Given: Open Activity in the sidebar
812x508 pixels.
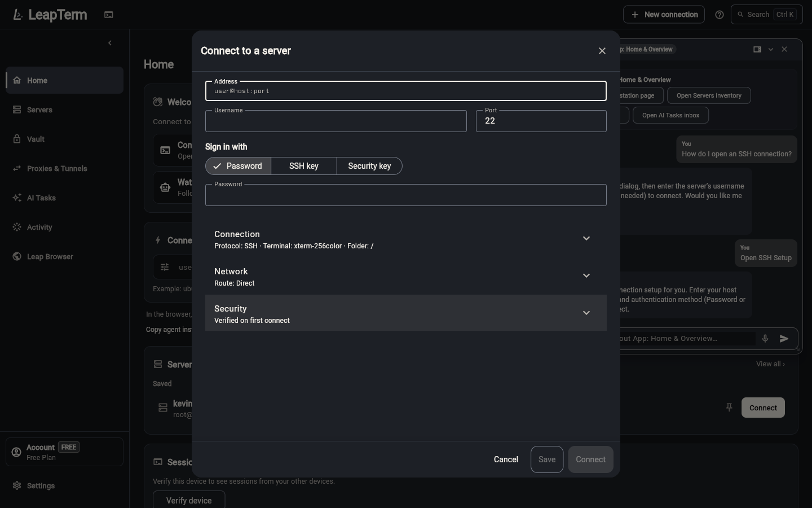Looking at the screenshot, I should [x=65, y=227].
